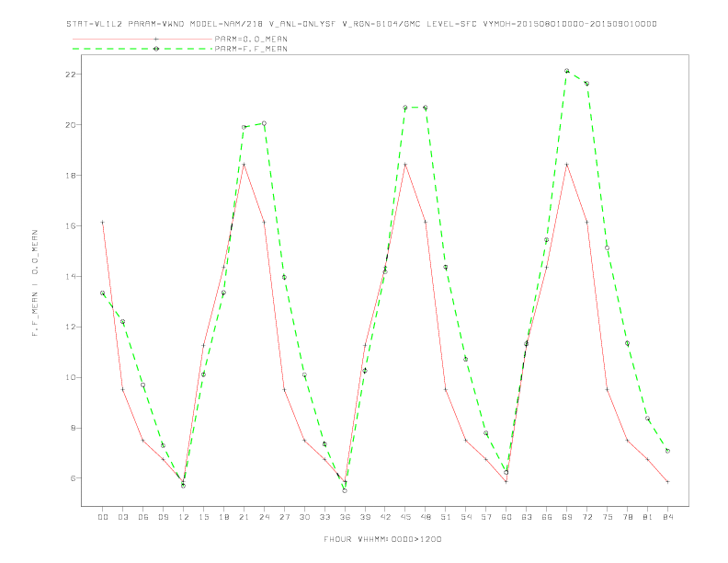Screen dimensions: 728x563
Task: Click the lowest green circle at hour 36
Action: pyautogui.click(x=345, y=490)
